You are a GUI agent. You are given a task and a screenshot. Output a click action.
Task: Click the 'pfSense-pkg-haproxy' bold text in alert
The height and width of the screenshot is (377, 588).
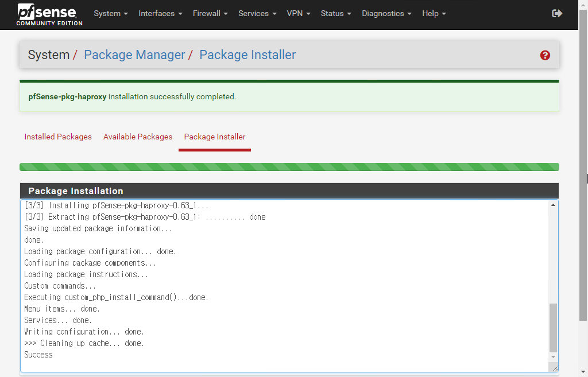tap(68, 96)
